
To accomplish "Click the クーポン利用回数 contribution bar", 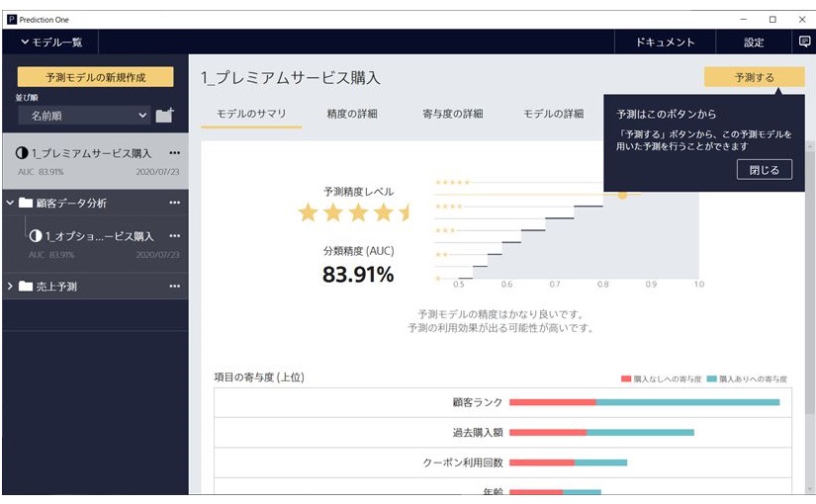I will coord(569,462).
